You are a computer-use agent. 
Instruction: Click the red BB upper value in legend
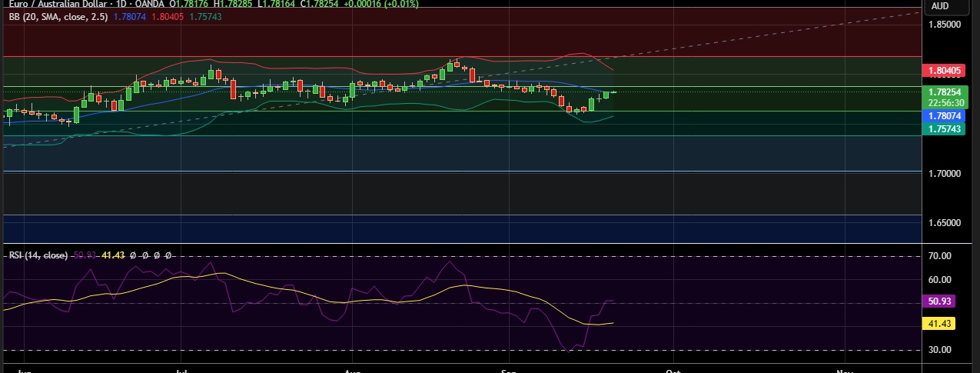(x=168, y=15)
